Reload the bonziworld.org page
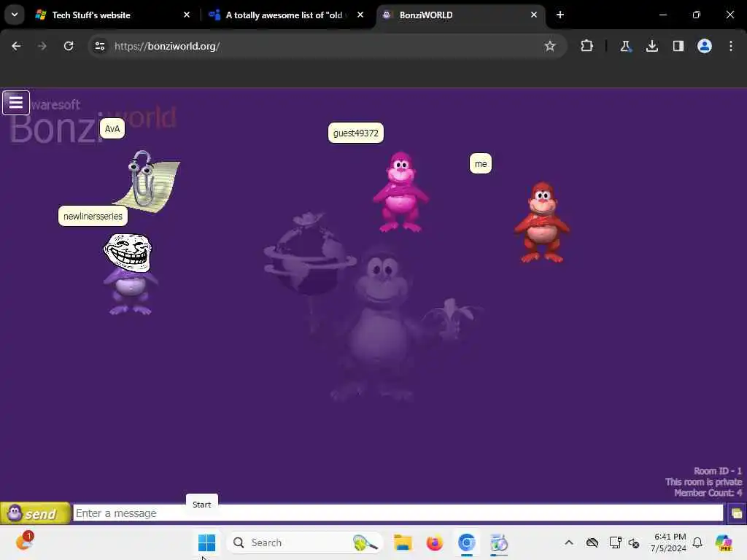Image resolution: width=747 pixels, height=560 pixels. [x=69, y=46]
